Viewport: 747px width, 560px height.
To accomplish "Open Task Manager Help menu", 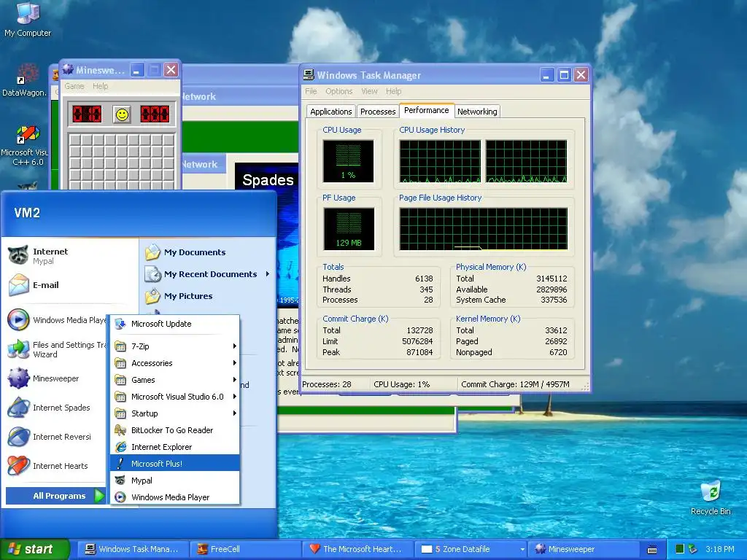I will pos(393,91).
